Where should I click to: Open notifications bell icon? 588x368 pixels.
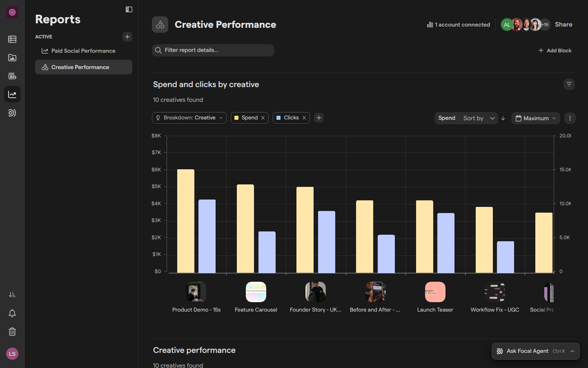tap(12, 313)
